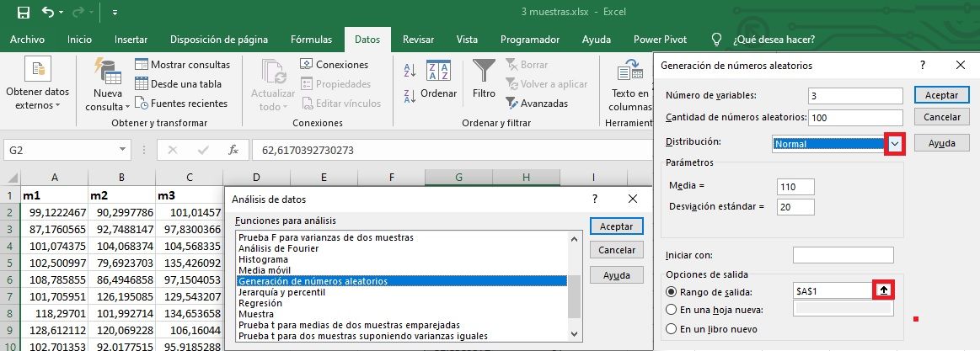Click the lightbulb ¿Qué desea hacer? box
Viewport: 980px width, 351px height.
[x=763, y=40]
